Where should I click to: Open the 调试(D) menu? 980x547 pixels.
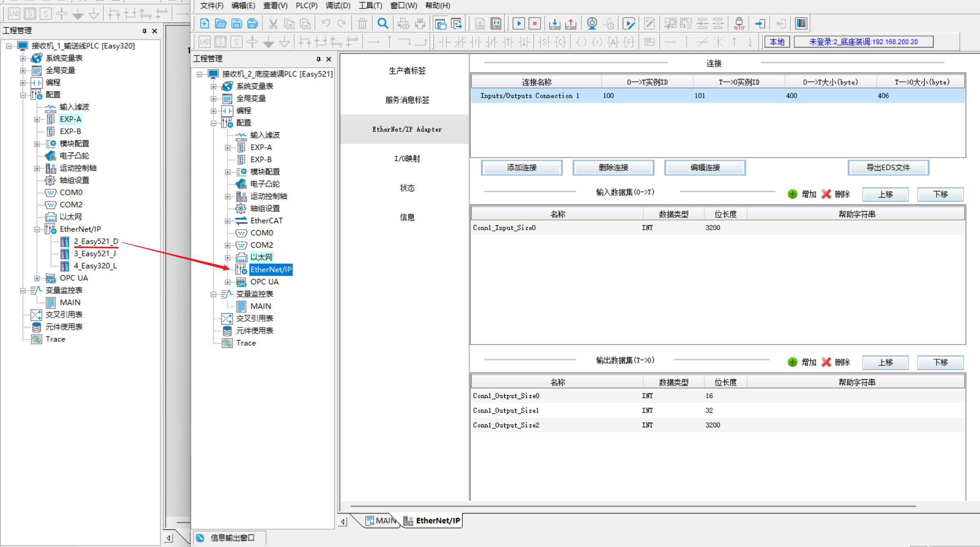click(x=338, y=5)
